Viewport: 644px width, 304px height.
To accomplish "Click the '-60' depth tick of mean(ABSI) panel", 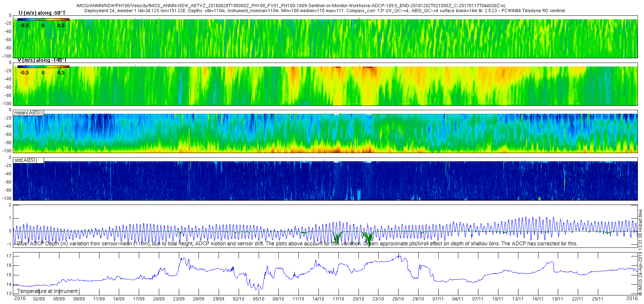I will [8, 135].
